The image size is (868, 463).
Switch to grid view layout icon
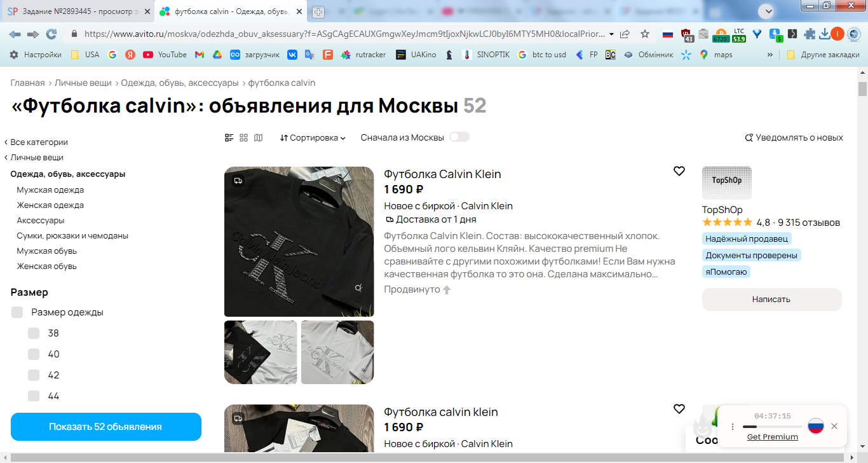click(x=243, y=137)
